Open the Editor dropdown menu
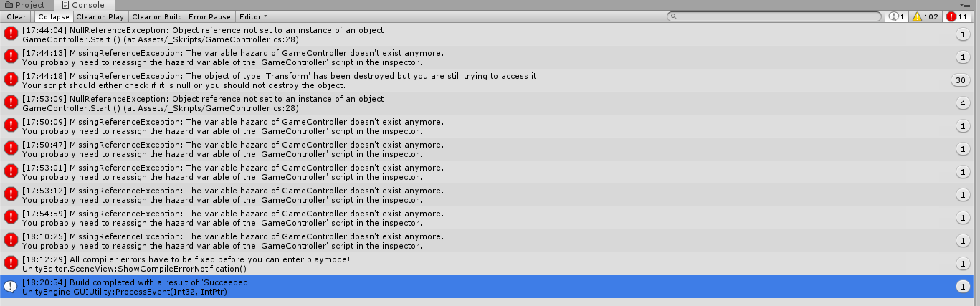Viewport: 980px width, 306px height. (x=253, y=16)
